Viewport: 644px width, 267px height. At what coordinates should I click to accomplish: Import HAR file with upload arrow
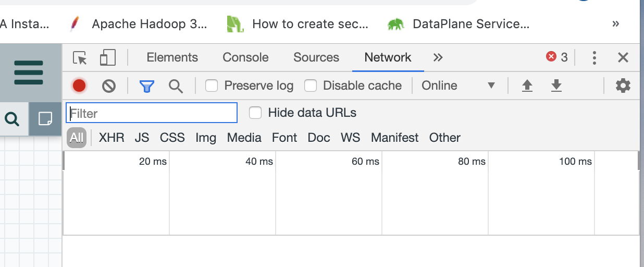[527, 86]
